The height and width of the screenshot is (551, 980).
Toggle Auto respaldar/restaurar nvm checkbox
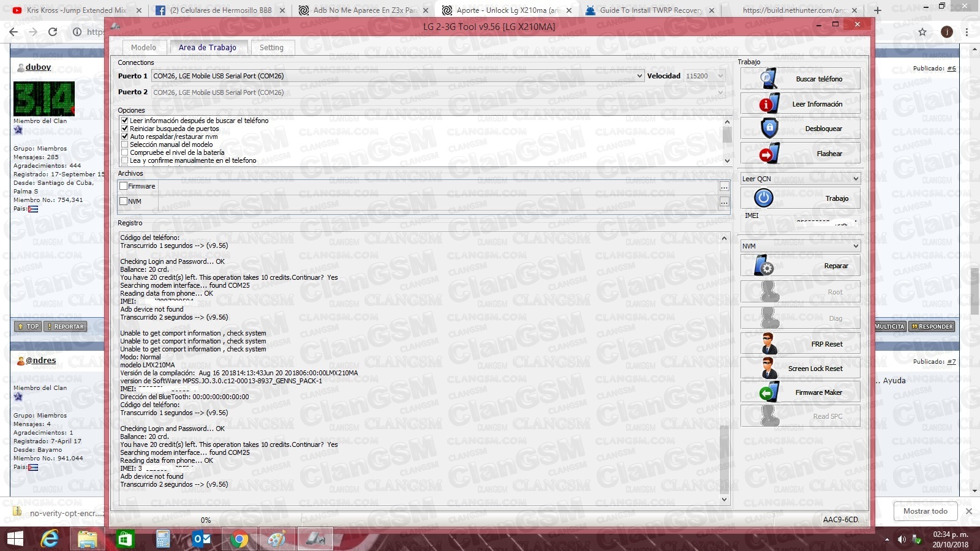125,137
